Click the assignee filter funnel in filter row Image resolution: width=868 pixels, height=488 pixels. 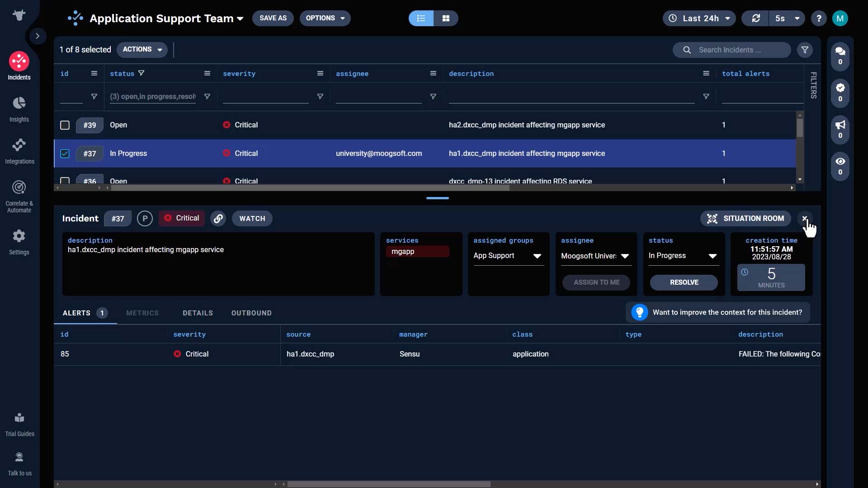433,96
